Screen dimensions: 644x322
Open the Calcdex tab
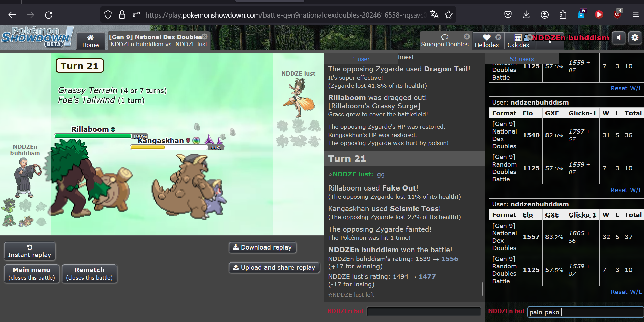[x=519, y=41]
